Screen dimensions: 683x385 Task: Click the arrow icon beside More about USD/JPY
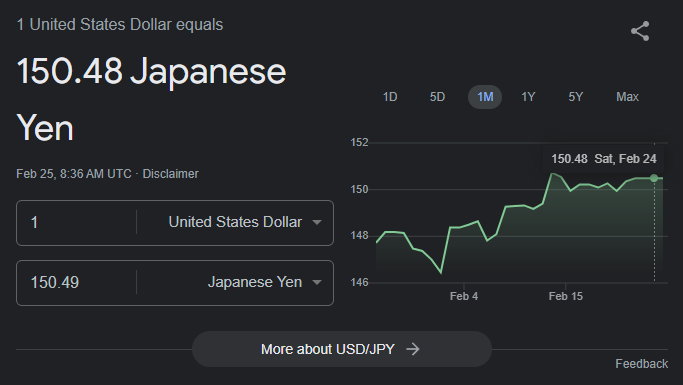coord(413,349)
